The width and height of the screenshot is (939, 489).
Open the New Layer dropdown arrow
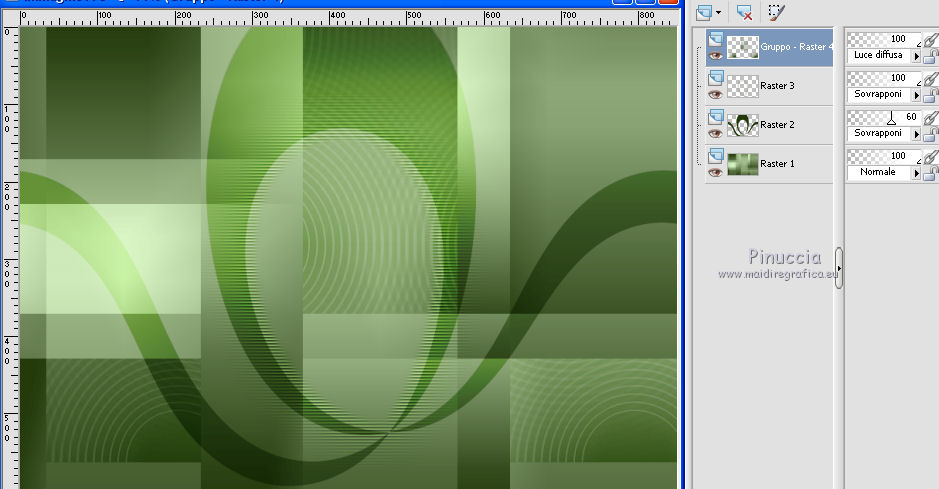point(718,13)
